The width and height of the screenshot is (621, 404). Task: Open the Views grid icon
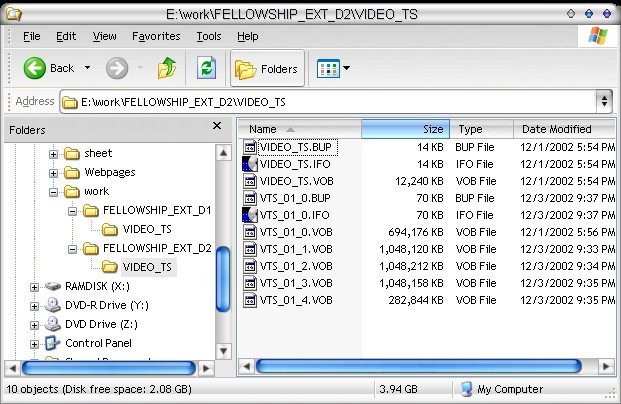(328, 69)
